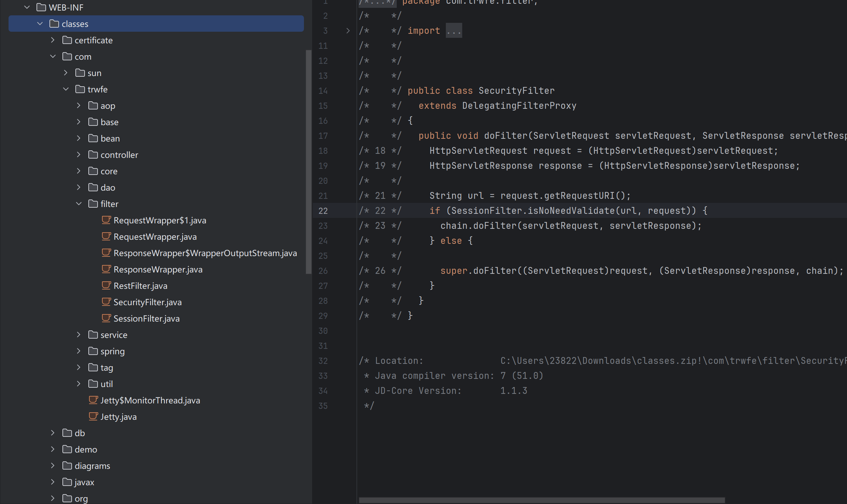Click the Jetty$MonitorThread.java file icon
This screenshot has height=504, width=847.
(93, 400)
